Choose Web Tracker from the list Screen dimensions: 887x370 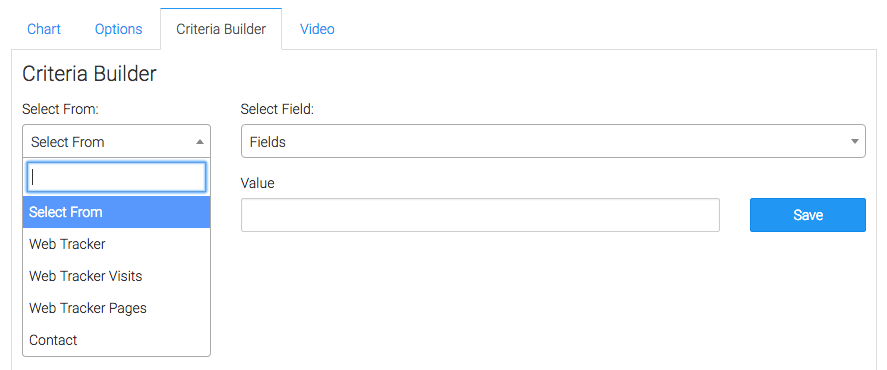pyautogui.click(x=117, y=244)
